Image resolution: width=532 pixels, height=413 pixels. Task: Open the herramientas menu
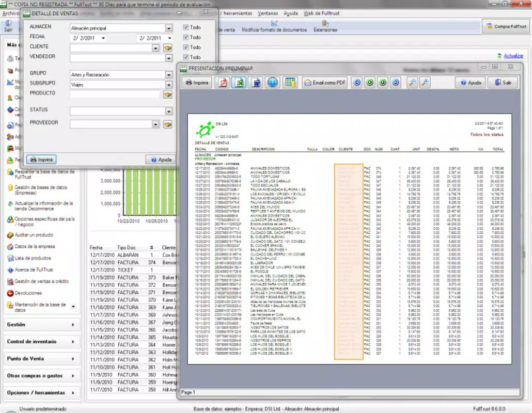(x=238, y=13)
